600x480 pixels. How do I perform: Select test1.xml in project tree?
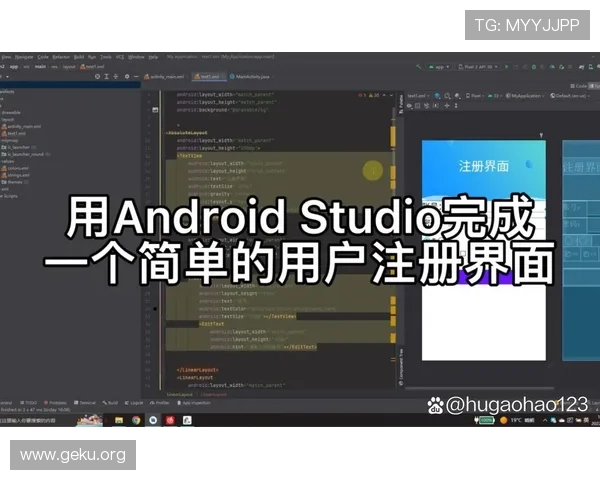pyautogui.click(x=14, y=133)
